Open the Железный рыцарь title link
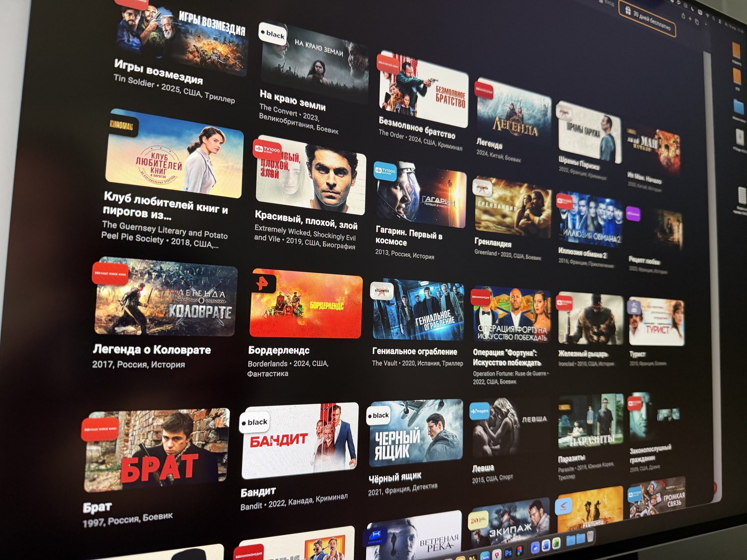Image resolution: width=747 pixels, height=560 pixels. point(583,354)
